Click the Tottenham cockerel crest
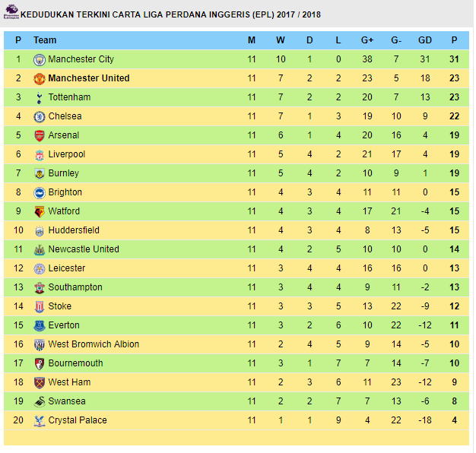 coord(40,98)
